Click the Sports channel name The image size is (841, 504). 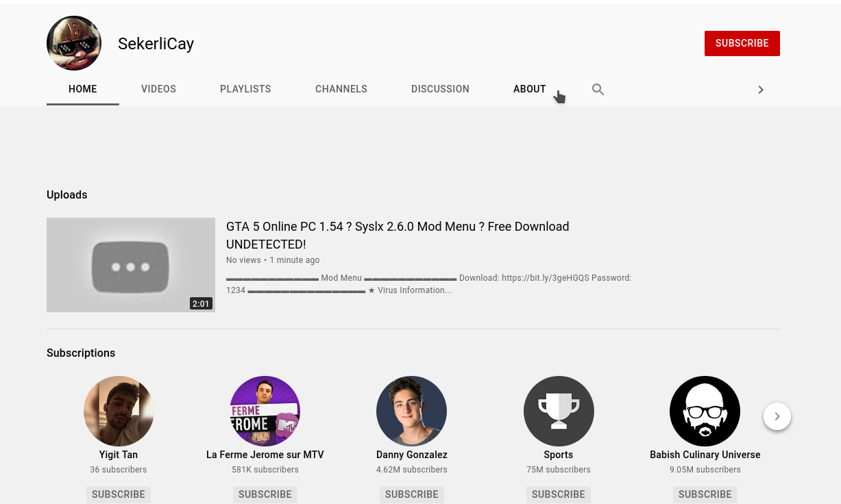pos(559,455)
